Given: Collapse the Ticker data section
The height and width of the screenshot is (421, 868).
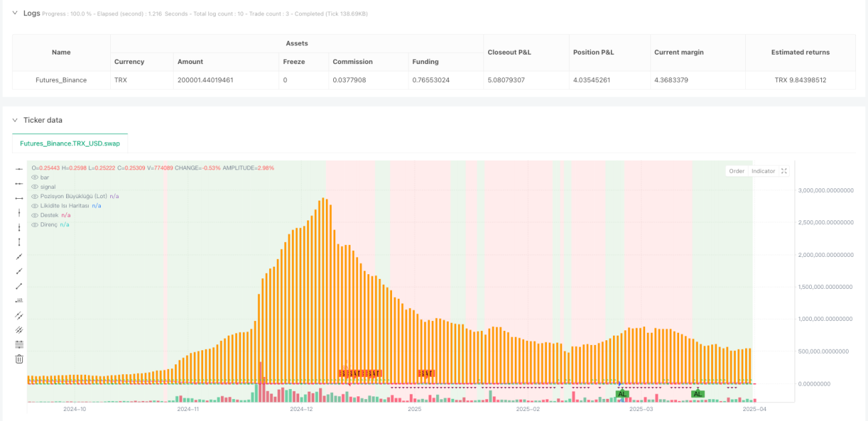Looking at the screenshot, I should pyautogui.click(x=15, y=120).
